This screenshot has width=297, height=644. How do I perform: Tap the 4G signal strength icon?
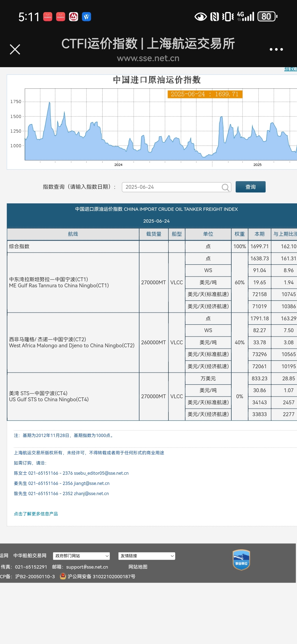[x=246, y=17]
